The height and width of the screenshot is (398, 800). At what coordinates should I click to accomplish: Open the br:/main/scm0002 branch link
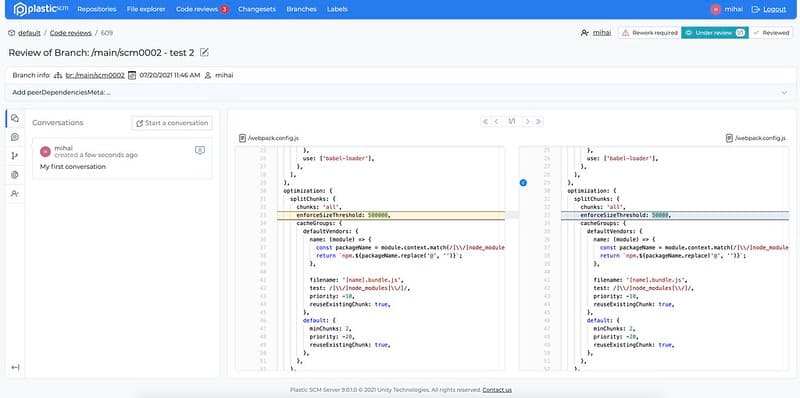[x=95, y=75]
